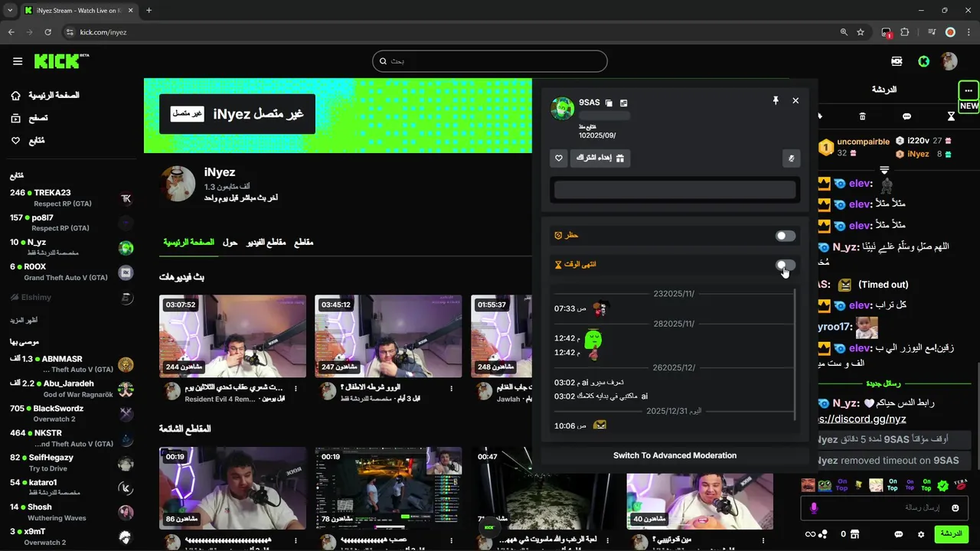Image resolution: width=980 pixels, height=551 pixels.
Task: Open TREKA23 channel in sidebar
Action: point(71,197)
